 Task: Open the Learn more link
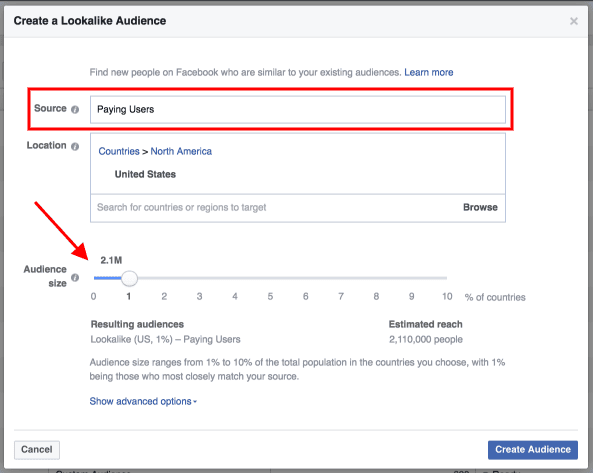428,72
